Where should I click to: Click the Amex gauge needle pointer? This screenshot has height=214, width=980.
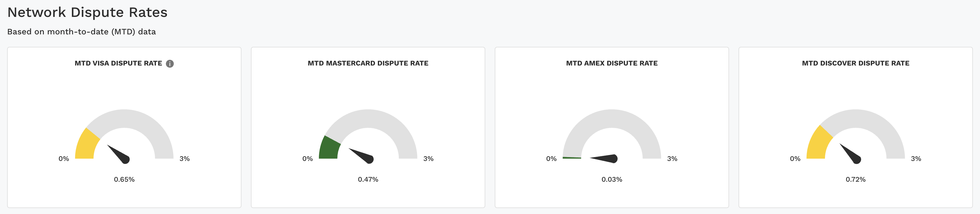tap(606, 158)
